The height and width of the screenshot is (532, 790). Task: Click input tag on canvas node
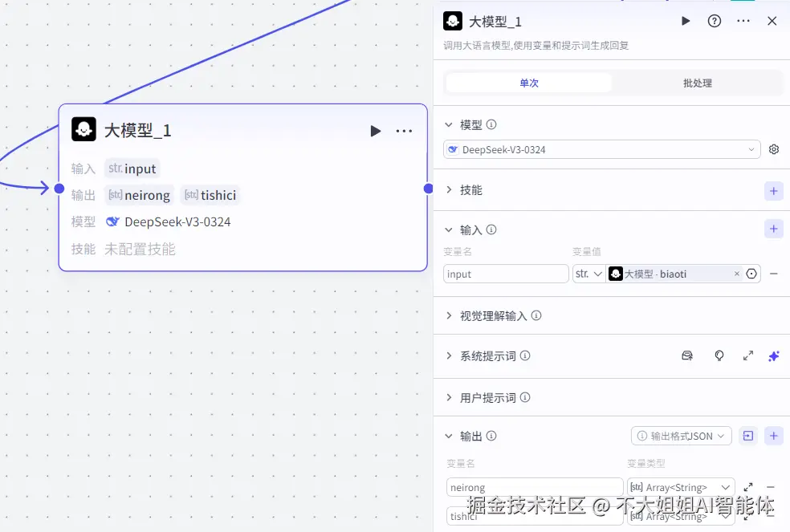(x=132, y=169)
